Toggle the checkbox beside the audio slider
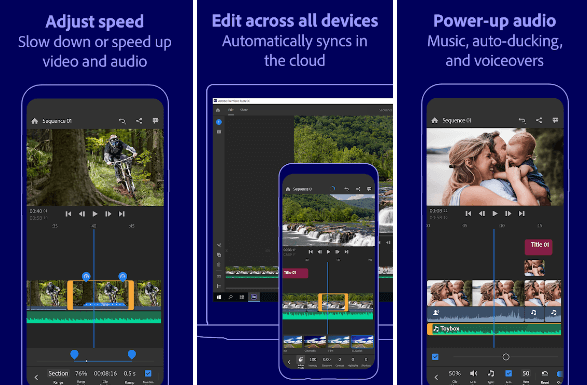This screenshot has width=587, height=385. click(x=435, y=357)
